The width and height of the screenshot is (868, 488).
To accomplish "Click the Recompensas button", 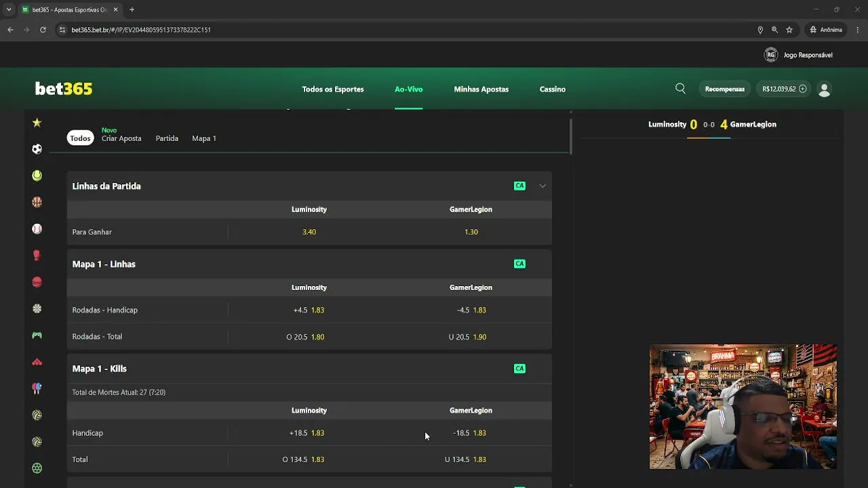I will point(725,89).
